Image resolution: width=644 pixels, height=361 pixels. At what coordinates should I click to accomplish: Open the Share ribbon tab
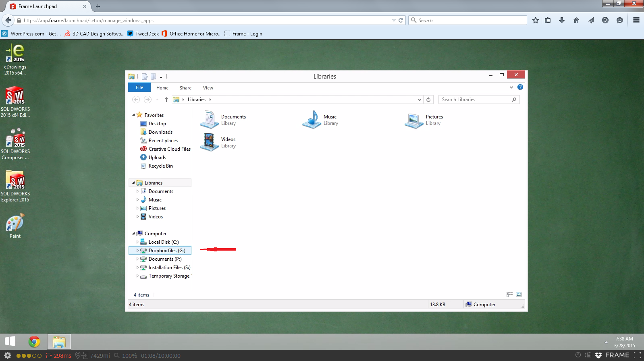[x=185, y=88]
